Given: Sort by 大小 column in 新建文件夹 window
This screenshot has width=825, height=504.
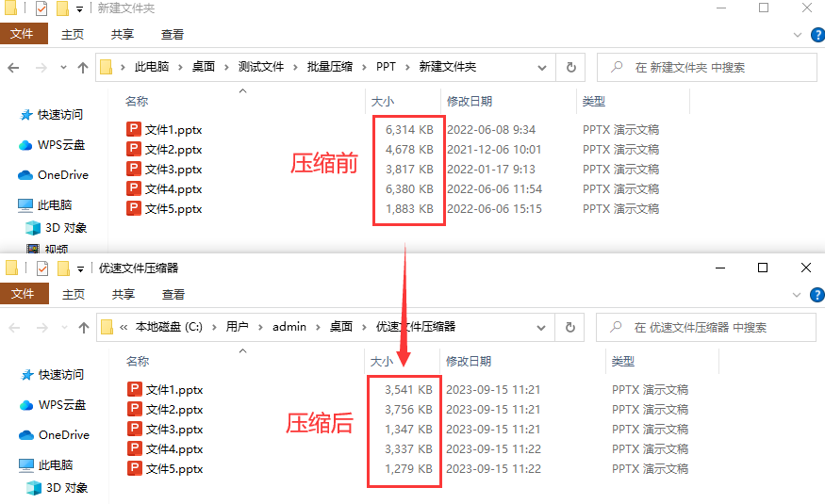Looking at the screenshot, I should (x=383, y=102).
